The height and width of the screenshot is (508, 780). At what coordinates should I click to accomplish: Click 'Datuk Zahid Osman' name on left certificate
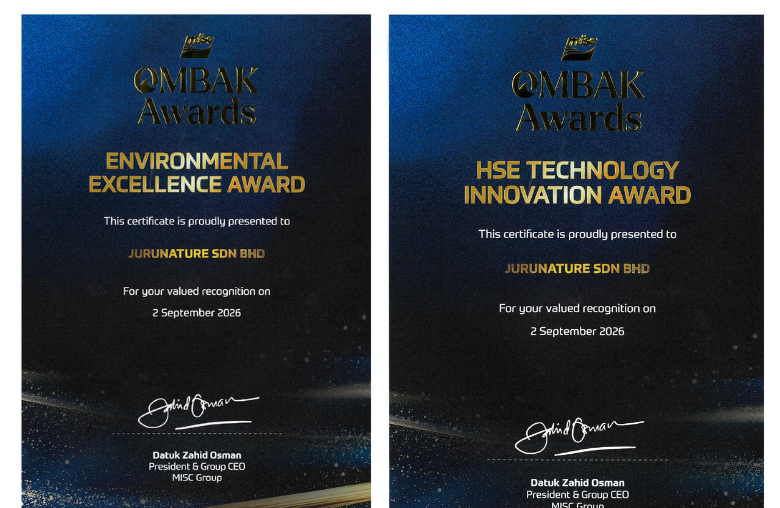[x=197, y=455]
